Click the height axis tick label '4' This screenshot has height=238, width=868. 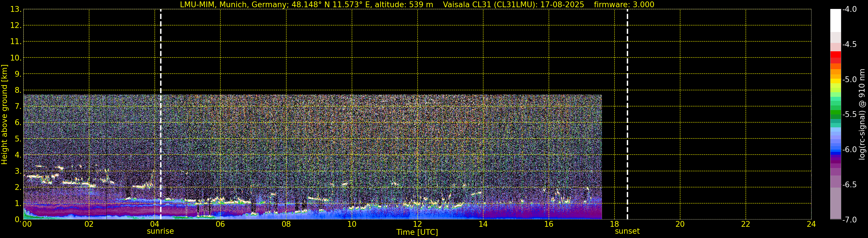pyautogui.click(x=18, y=155)
